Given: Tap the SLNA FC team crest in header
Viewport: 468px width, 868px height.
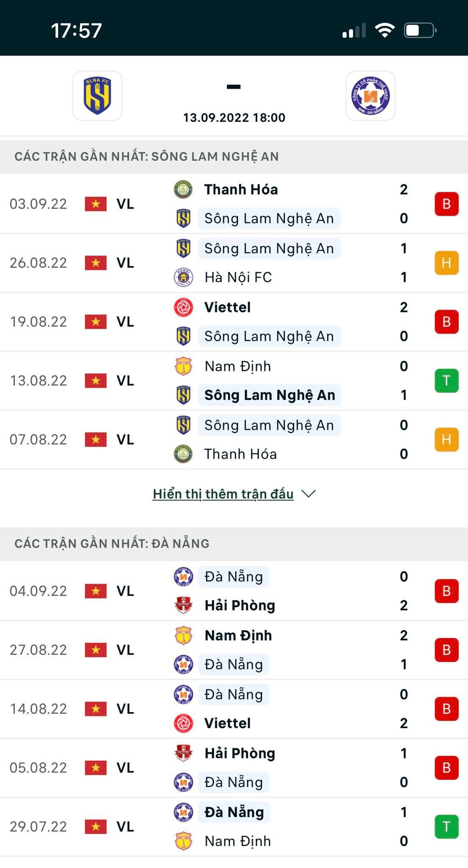Looking at the screenshot, I should click(97, 96).
